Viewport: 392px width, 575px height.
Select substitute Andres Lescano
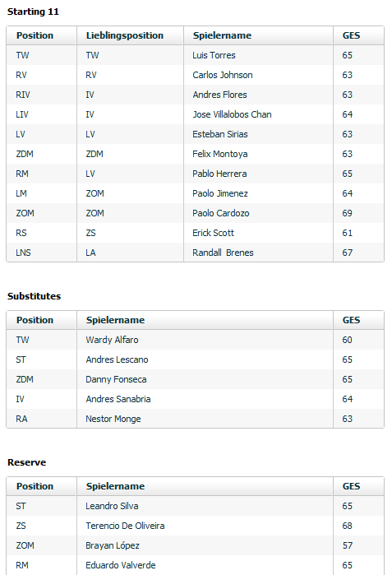coord(117,359)
